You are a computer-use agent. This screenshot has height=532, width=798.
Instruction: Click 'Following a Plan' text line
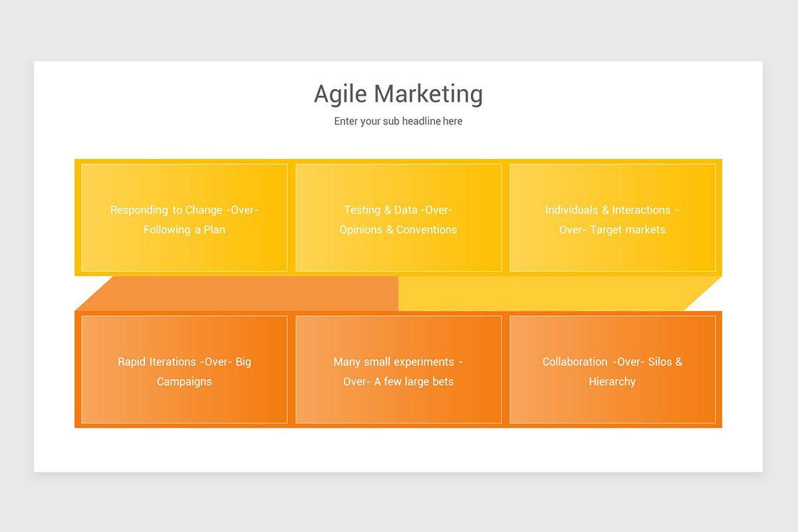click(184, 229)
